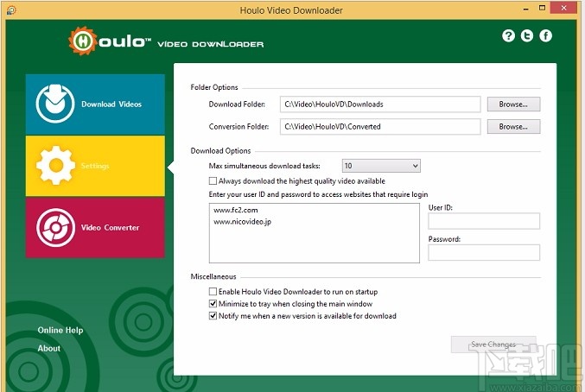Screen dimensions: 585x392
Task: Minimize the Houlo Video Downloader window
Action: (526, 9)
